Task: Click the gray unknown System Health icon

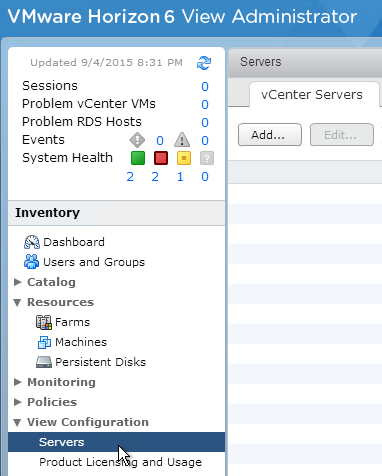Action: 207,158
